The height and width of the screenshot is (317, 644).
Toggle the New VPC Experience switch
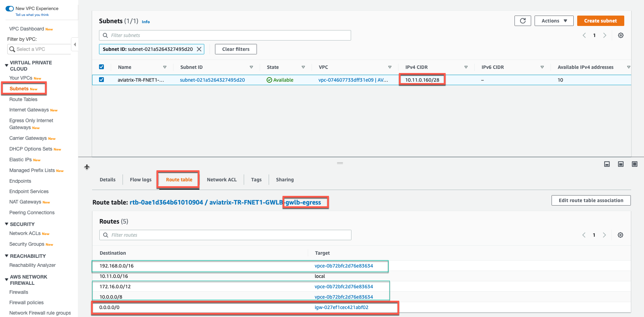[10, 9]
